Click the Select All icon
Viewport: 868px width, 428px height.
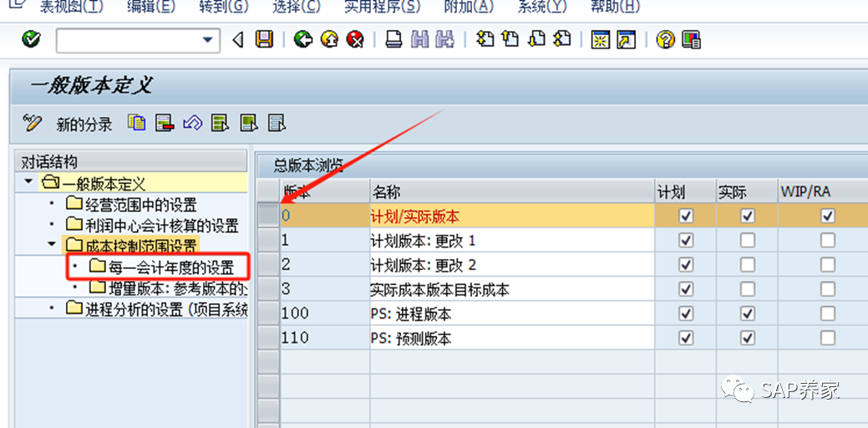pyautogui.click(x=220, y=122)
